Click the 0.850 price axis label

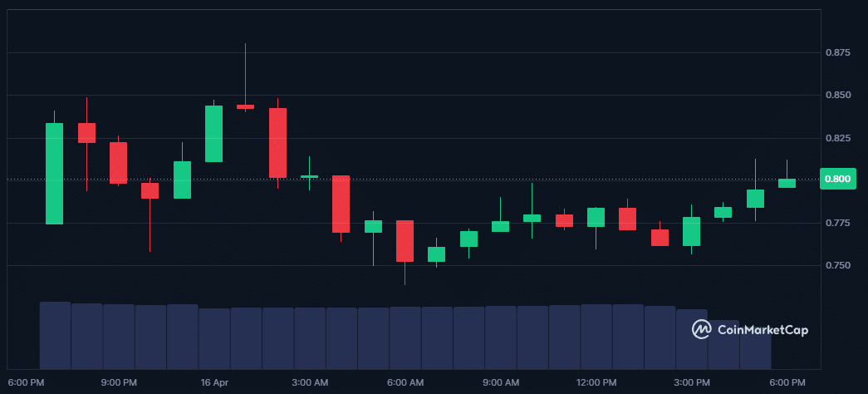[837, 96]
